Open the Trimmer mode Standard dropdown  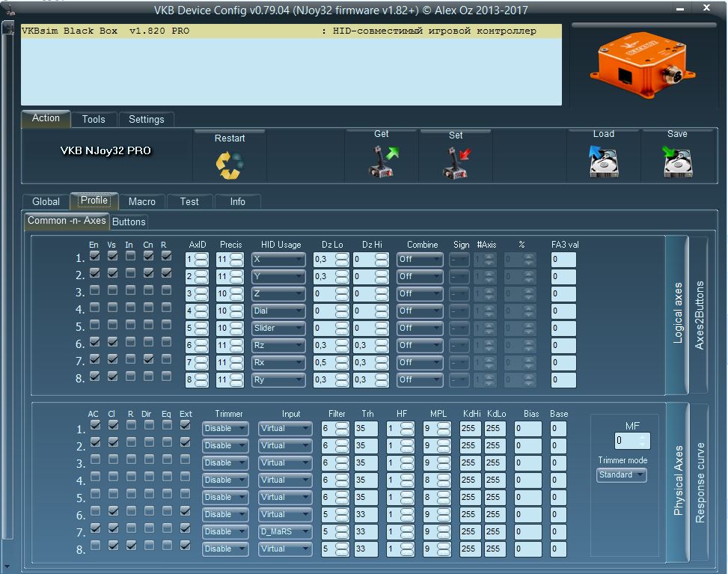point(621,475)
